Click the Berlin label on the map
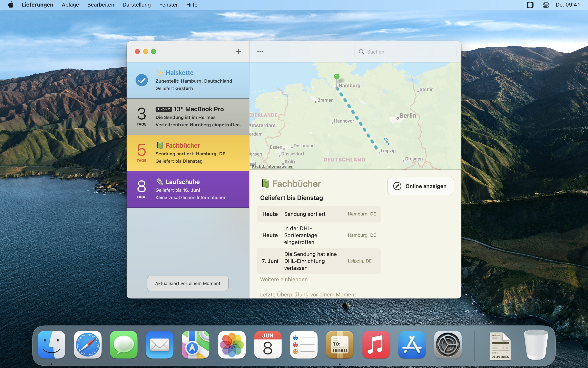 [x=408, y=116]
